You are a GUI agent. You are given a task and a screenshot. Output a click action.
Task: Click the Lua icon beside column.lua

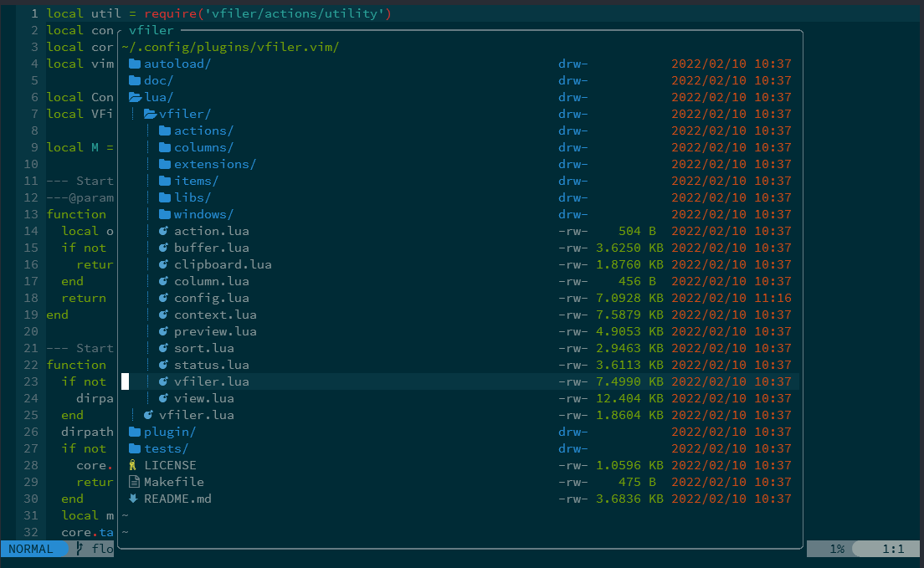(x=164, y=281)
